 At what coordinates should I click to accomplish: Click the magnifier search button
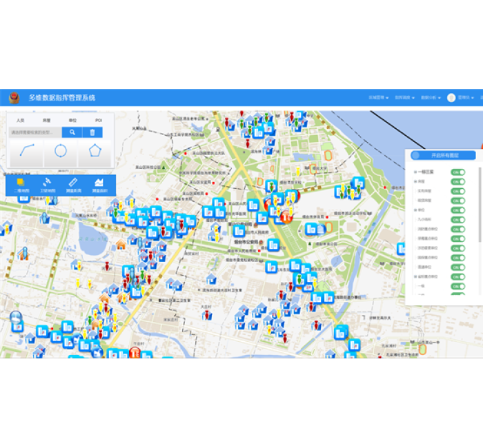pos(72,132)
